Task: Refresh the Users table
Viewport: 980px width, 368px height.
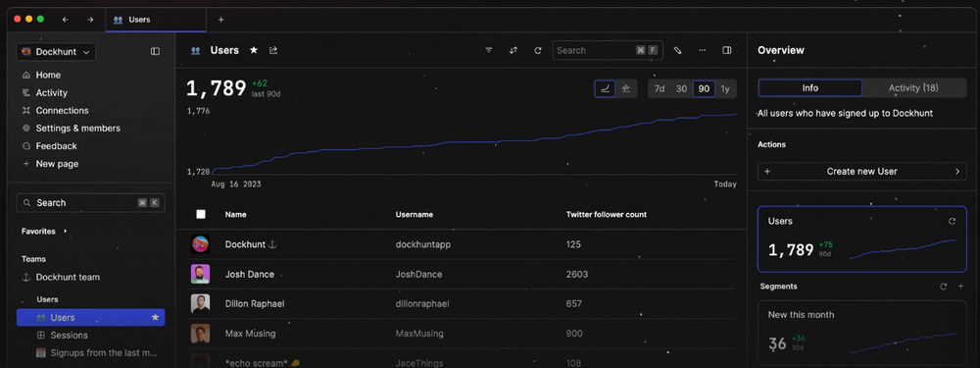Action: 537,51
